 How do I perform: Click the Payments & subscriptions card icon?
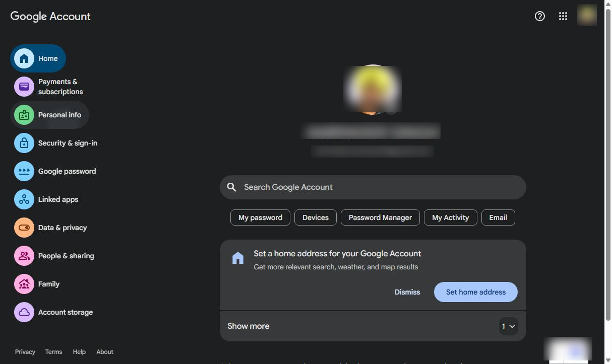pos(24,87)
